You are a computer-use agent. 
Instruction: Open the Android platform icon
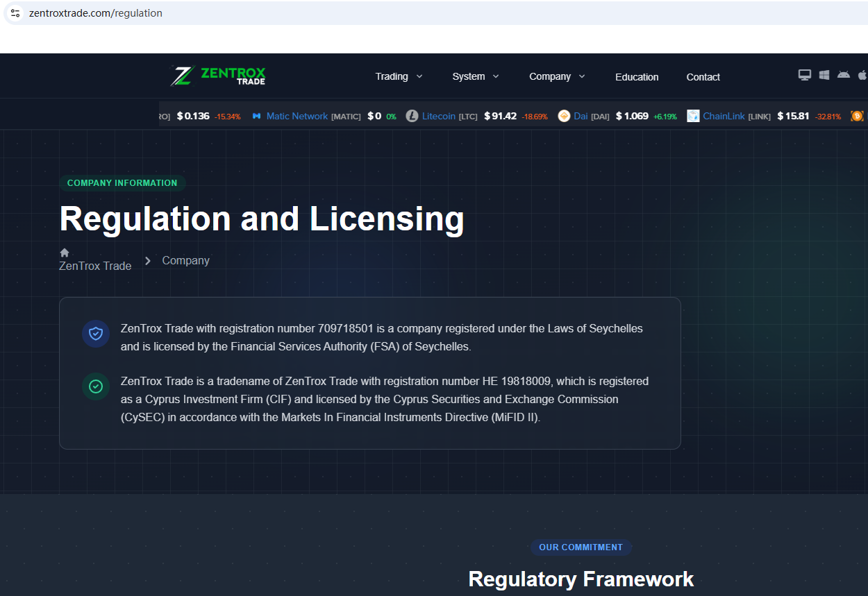[x=844, y=74]
